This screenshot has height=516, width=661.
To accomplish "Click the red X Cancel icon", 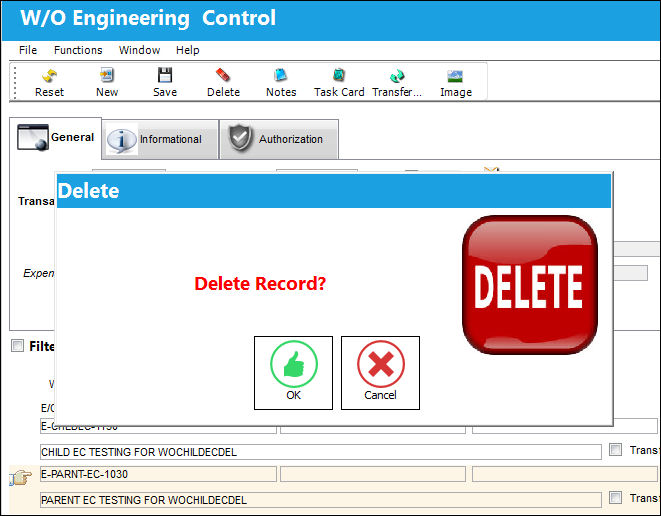I will (x=381, y=364).
